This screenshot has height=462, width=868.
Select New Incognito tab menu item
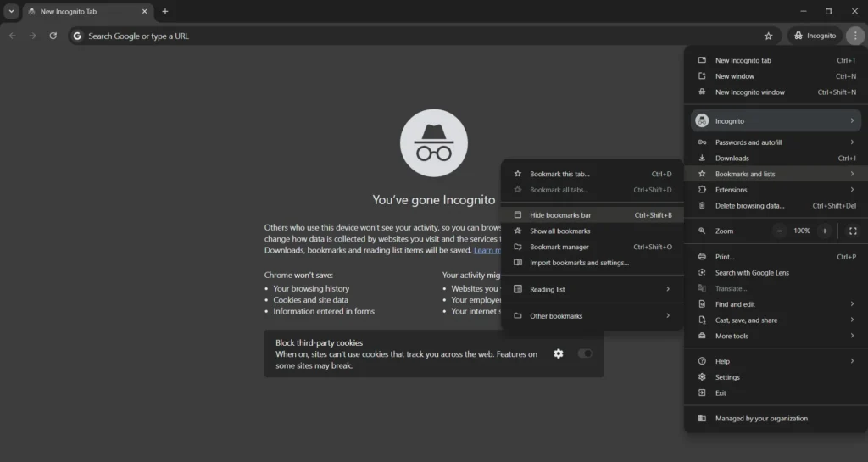pyautogui.click(x=776, y=60)
